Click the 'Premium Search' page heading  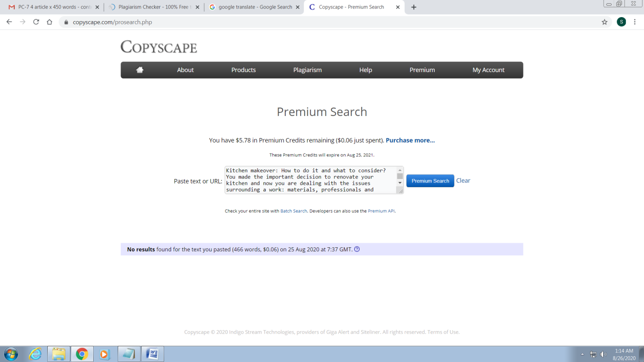tap(322, 112)
